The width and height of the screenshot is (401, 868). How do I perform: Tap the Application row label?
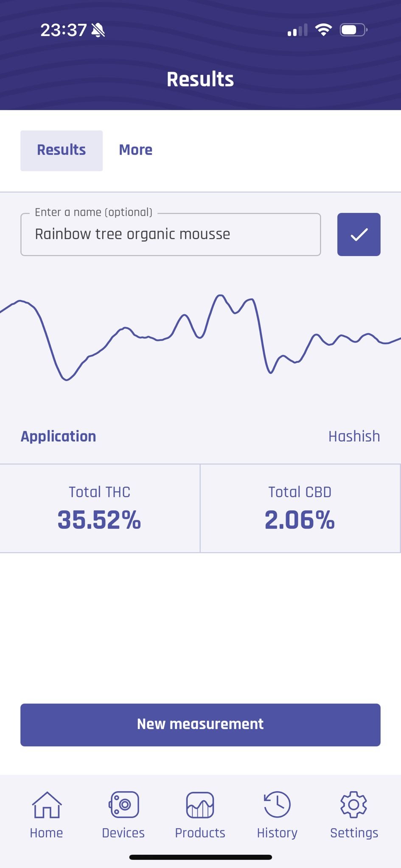(59, 436)
